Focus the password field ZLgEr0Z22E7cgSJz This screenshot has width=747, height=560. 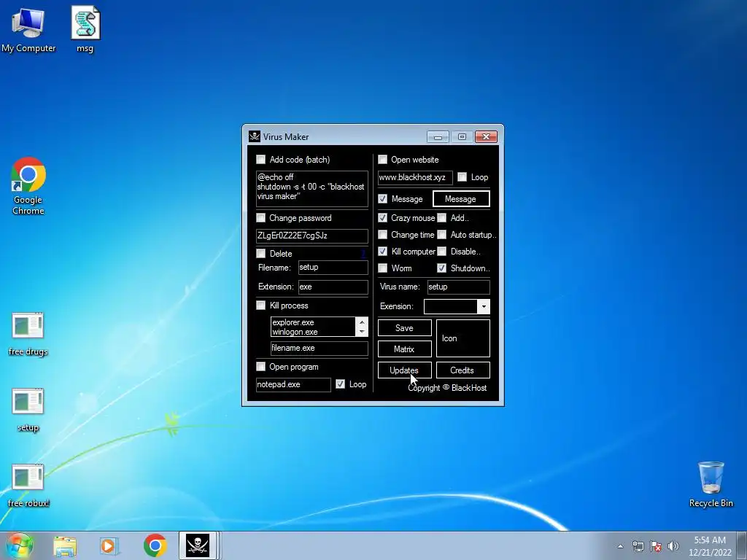312,236
